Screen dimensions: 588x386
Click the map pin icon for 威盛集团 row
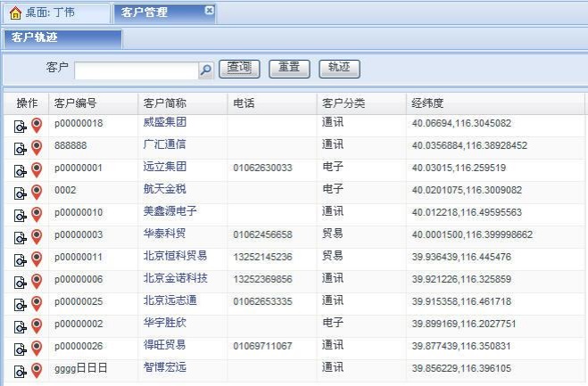37,126
